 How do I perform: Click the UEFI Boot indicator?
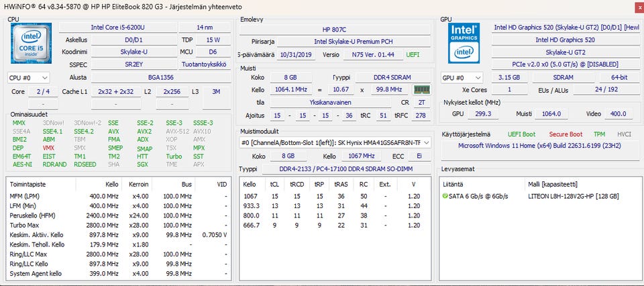523,134
